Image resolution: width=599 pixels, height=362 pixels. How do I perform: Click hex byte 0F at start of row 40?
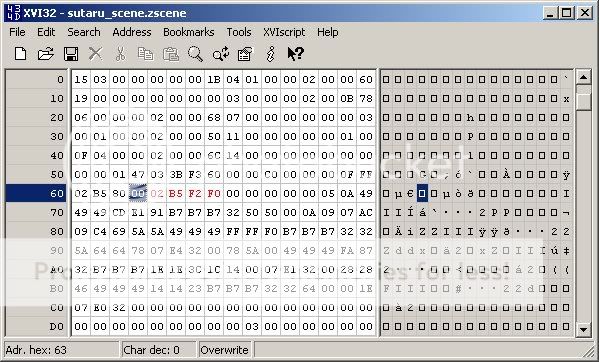point(81,155)
